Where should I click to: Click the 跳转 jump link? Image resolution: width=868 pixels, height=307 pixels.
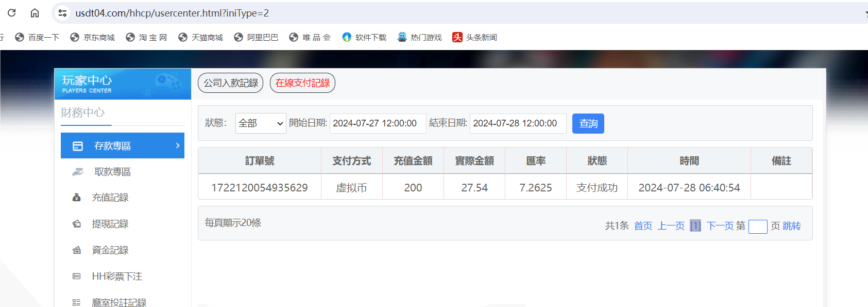792,225
